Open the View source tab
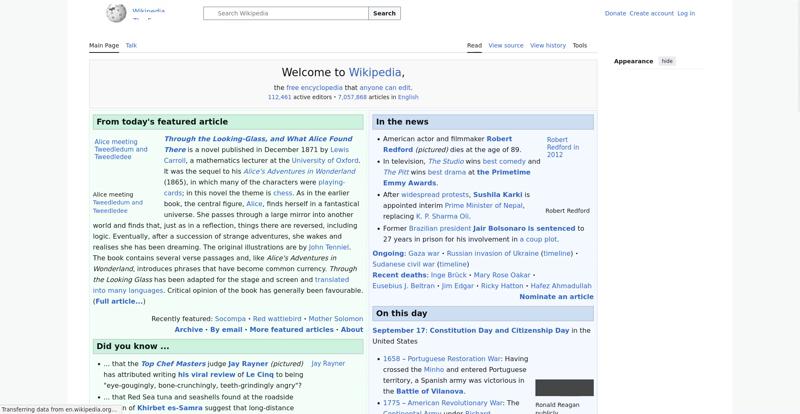Image resolution: width=800 pixels, height=414 pixels. coord(506,45)
